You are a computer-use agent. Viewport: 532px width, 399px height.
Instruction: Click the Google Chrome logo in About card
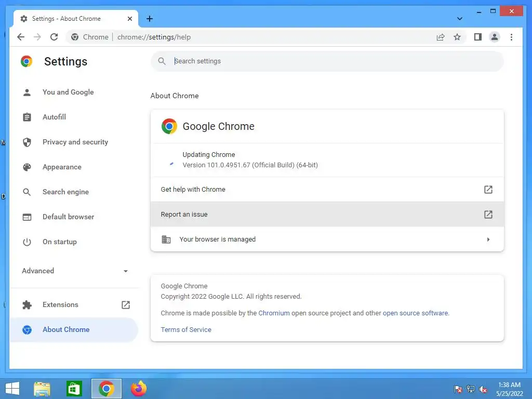pyautogui.click(x=169, y=126)
